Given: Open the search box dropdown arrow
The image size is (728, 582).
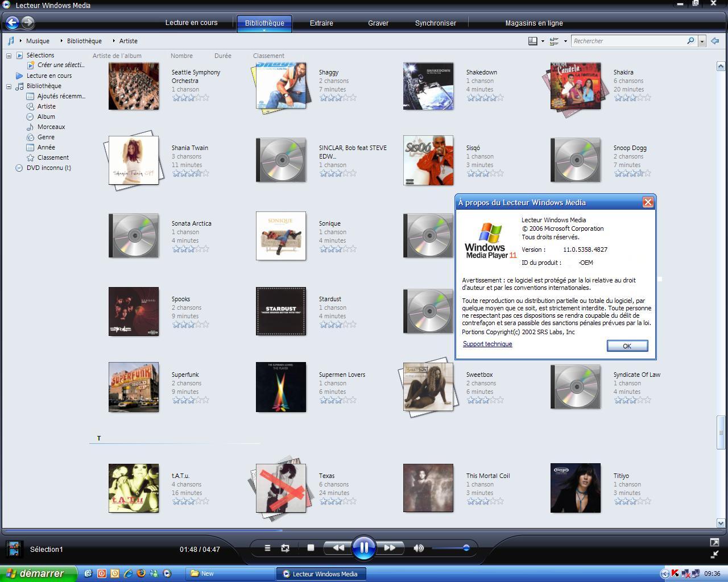Looking at the screenshot, I should click(702, 41).
